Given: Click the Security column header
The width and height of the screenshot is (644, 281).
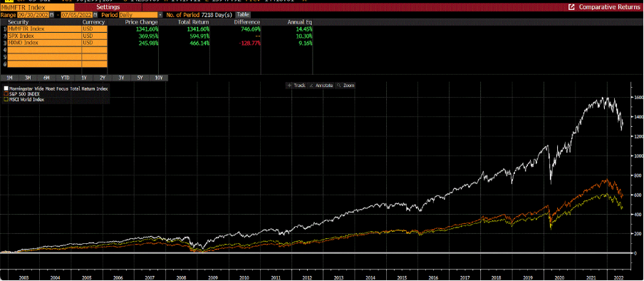Looking at the screenshot, I should click(x=19, y=22).
